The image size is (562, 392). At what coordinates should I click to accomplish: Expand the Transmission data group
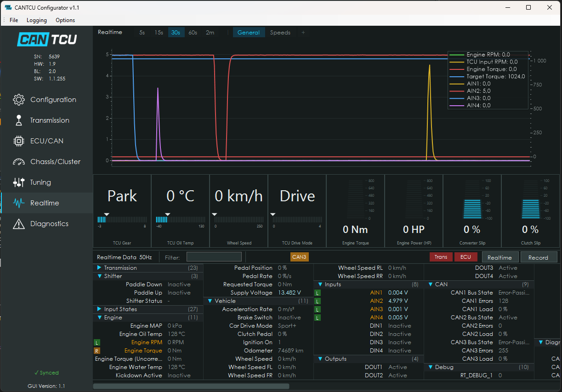point(99,268)
